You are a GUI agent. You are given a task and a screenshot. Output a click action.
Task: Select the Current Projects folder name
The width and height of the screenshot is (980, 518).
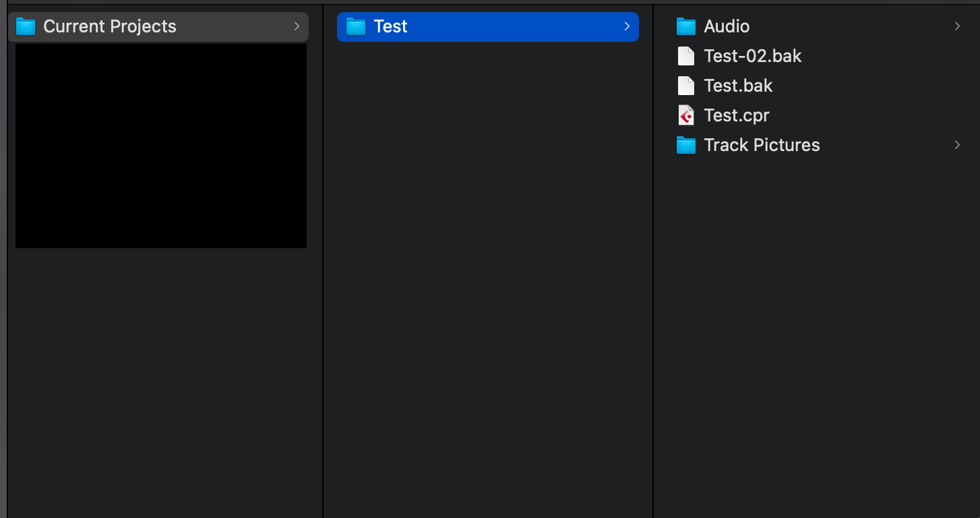(x=110, y=27)
